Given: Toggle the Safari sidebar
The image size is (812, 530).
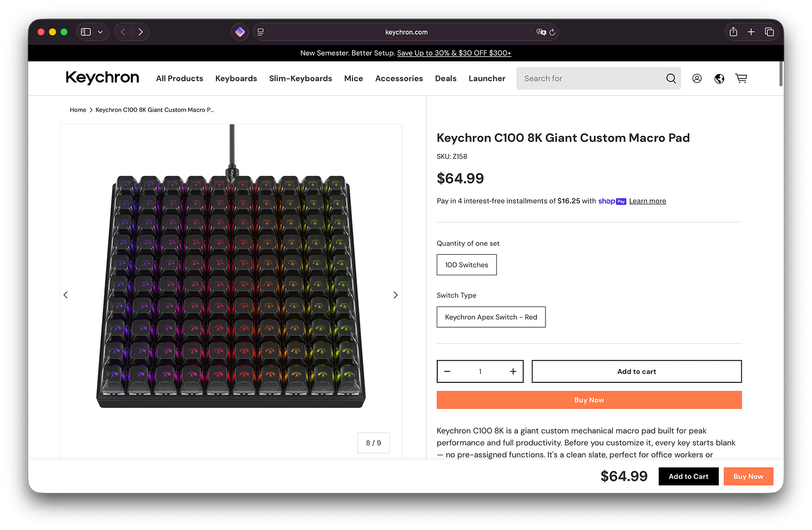Looking at the screenshot, I should point(86,32).
